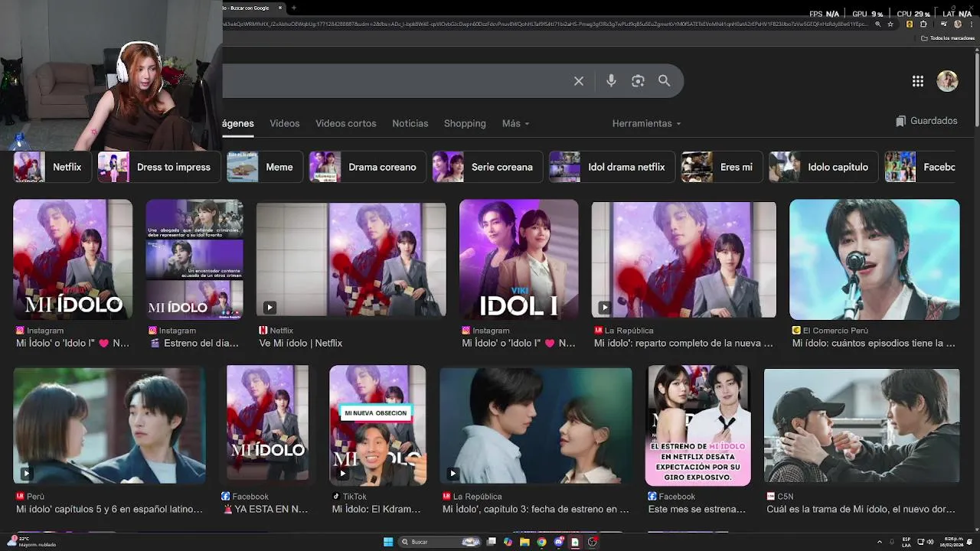Bookmark this page with the star icon
This screenshot has height=551, width=980.
(890, 24)
